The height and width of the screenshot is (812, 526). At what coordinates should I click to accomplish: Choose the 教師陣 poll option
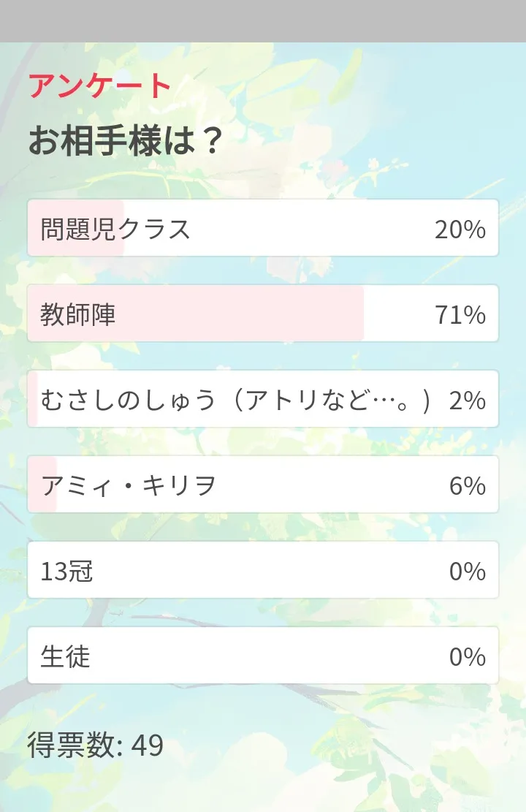click(78, 315)
